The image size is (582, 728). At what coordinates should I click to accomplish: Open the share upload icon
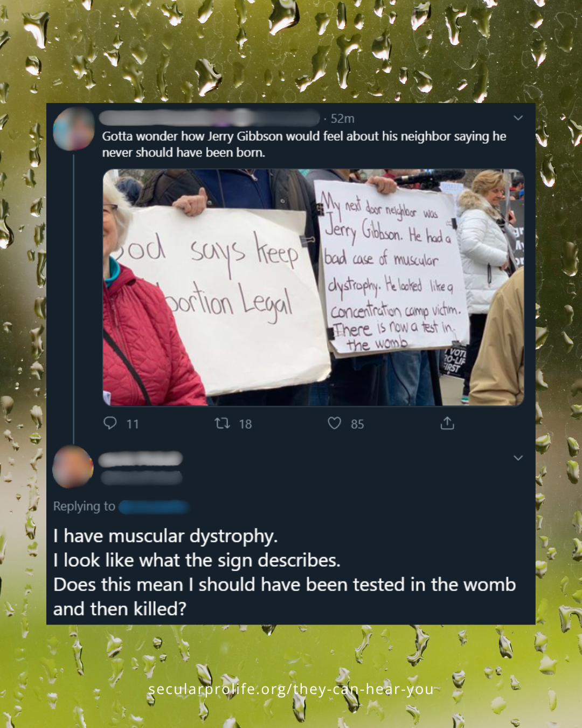[x=447, y=423]
